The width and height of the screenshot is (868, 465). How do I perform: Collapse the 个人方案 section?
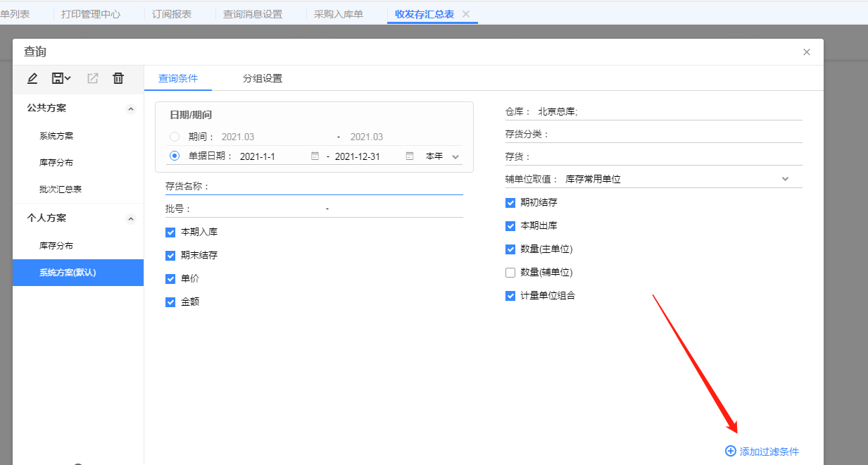130,219
